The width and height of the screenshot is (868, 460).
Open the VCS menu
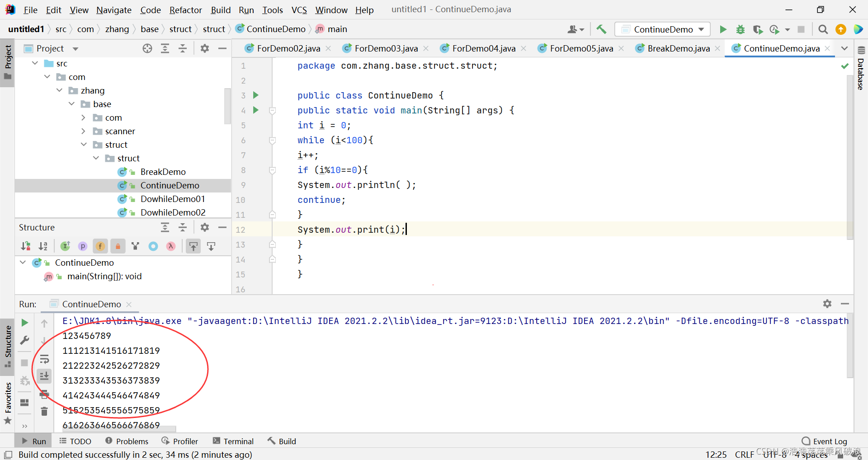[299, 10]
